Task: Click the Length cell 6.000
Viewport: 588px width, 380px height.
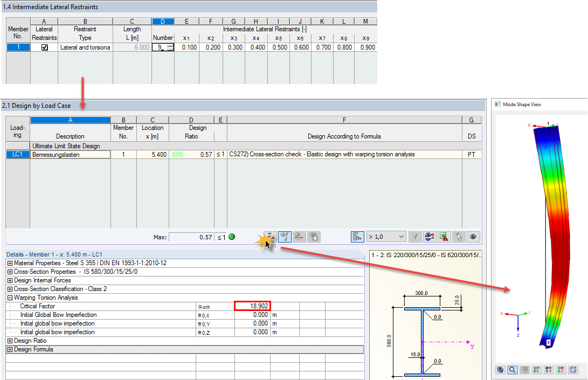Action: click(132, 47)
